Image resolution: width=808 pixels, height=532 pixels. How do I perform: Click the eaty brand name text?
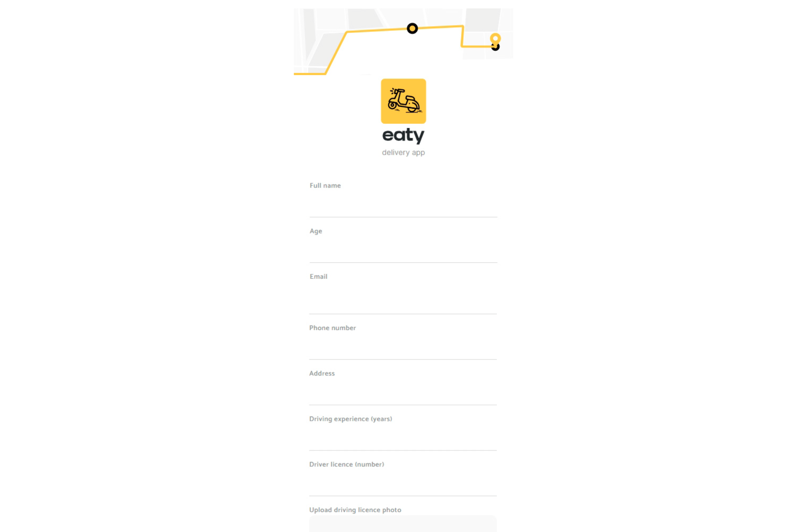(403, 135)
